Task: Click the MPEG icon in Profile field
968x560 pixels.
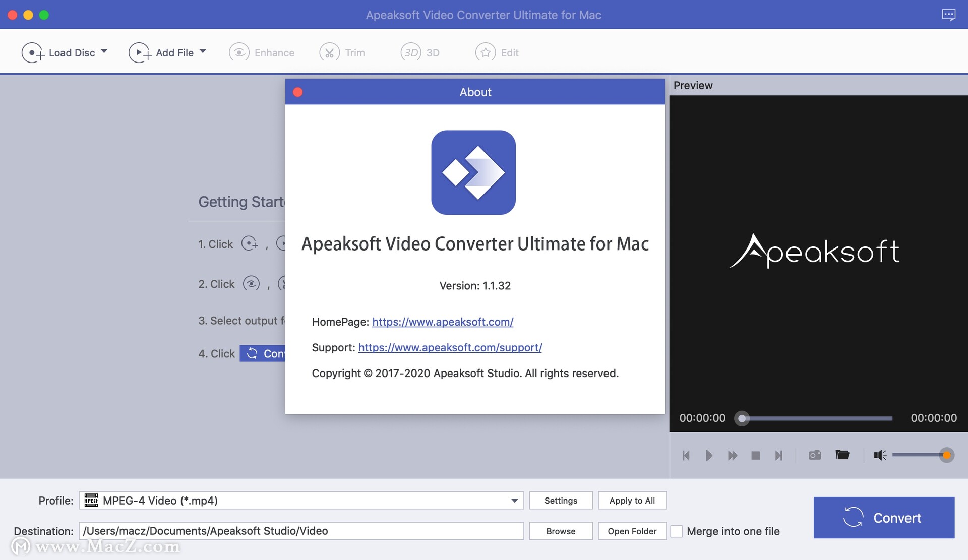Action: coord(91,500)
